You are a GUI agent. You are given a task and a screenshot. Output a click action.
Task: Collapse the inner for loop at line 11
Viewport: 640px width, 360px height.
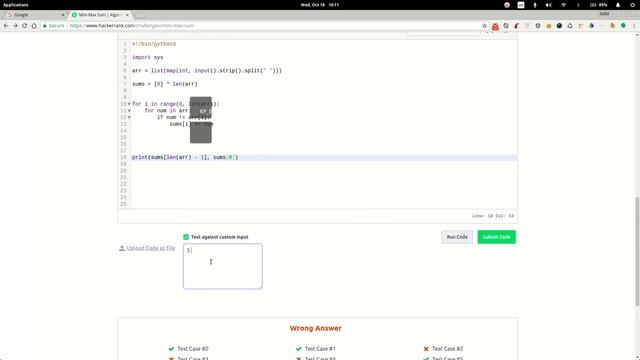(x=129, y=111)
